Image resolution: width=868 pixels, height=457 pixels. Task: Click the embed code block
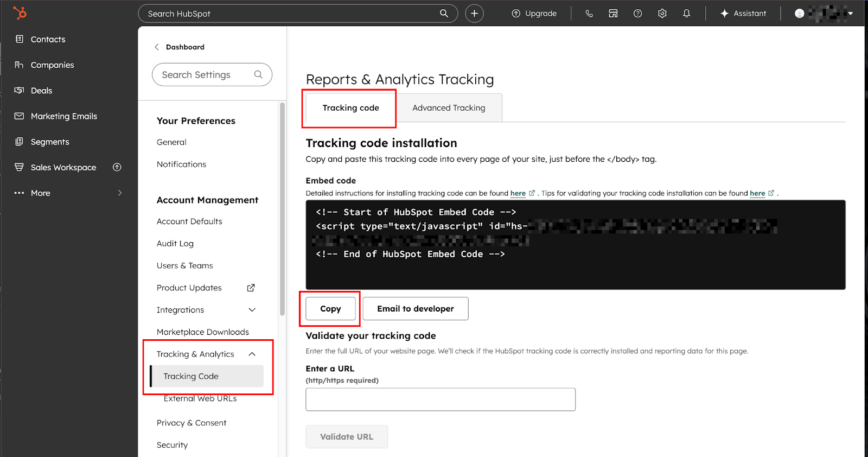576,245
